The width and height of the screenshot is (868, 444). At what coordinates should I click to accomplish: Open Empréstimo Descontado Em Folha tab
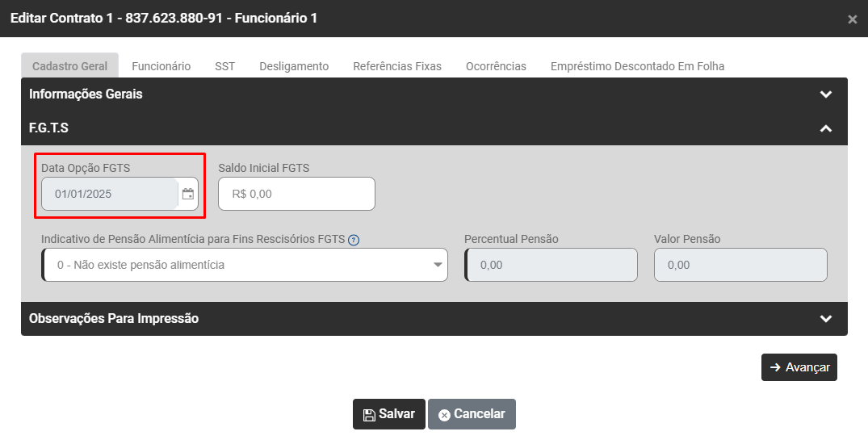tap(637, 66)
